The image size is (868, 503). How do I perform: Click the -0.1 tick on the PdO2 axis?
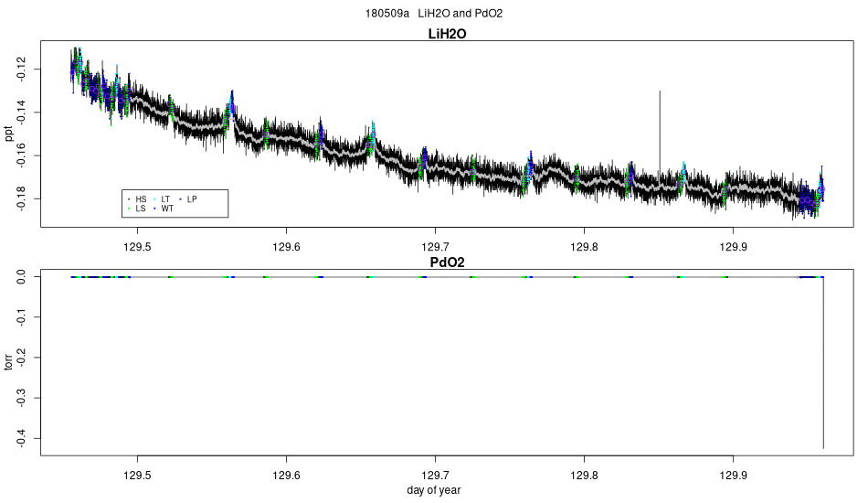21,317
